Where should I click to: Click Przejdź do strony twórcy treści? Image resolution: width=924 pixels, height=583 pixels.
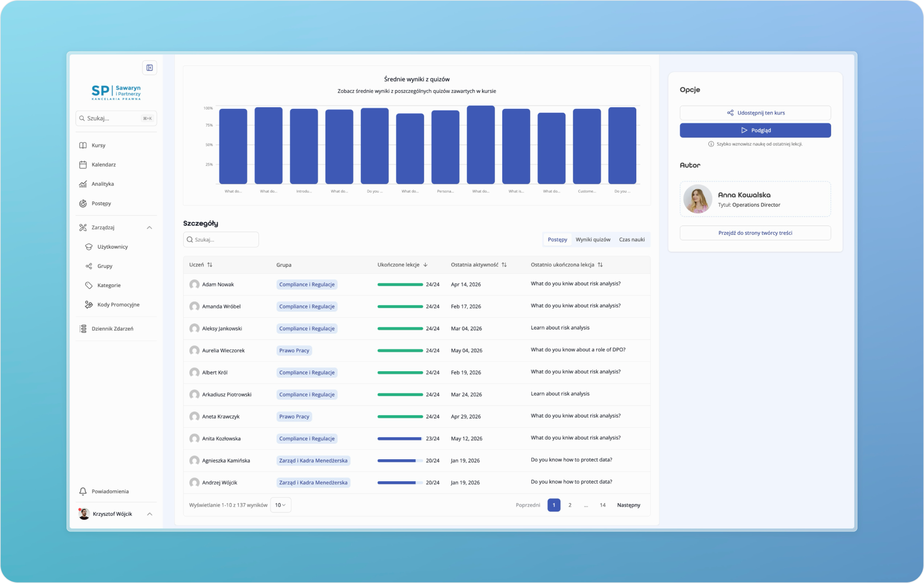click(x=755, y=233)
